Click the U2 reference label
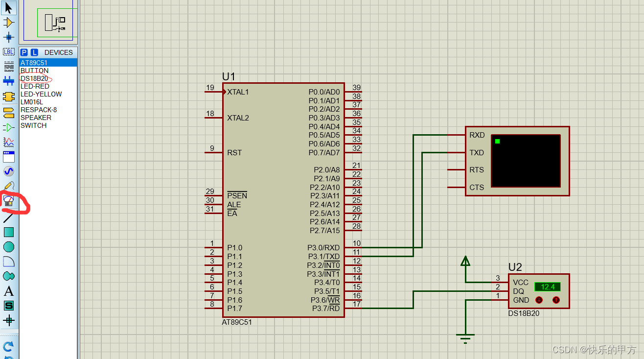 click(515, 267)
